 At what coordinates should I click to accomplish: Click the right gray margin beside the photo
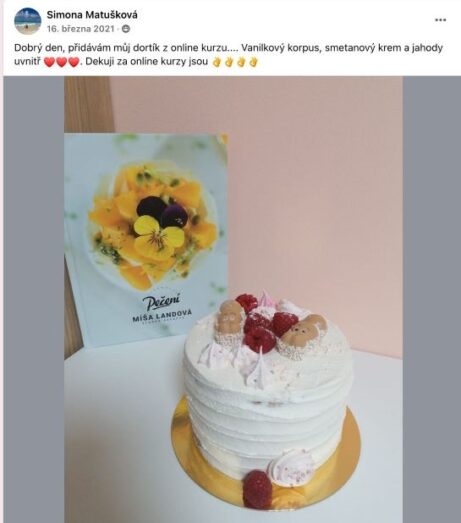[x=432, y=299]
